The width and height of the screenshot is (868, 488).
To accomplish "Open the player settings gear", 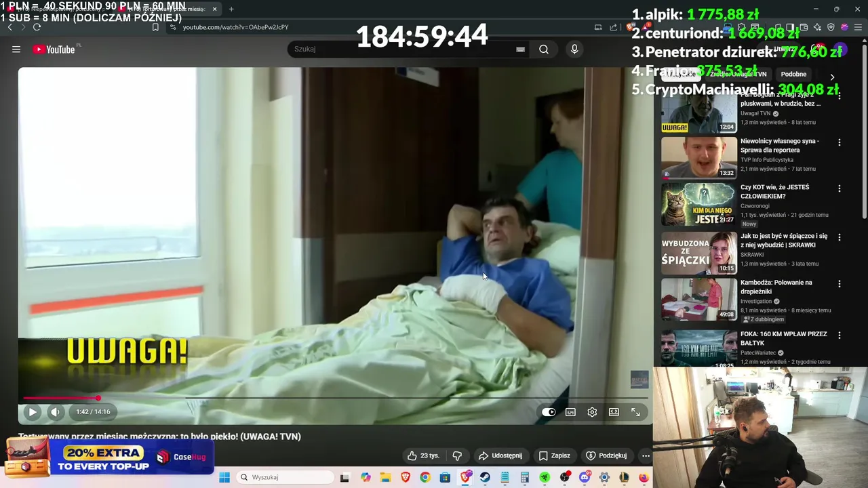I will point(592,412).
